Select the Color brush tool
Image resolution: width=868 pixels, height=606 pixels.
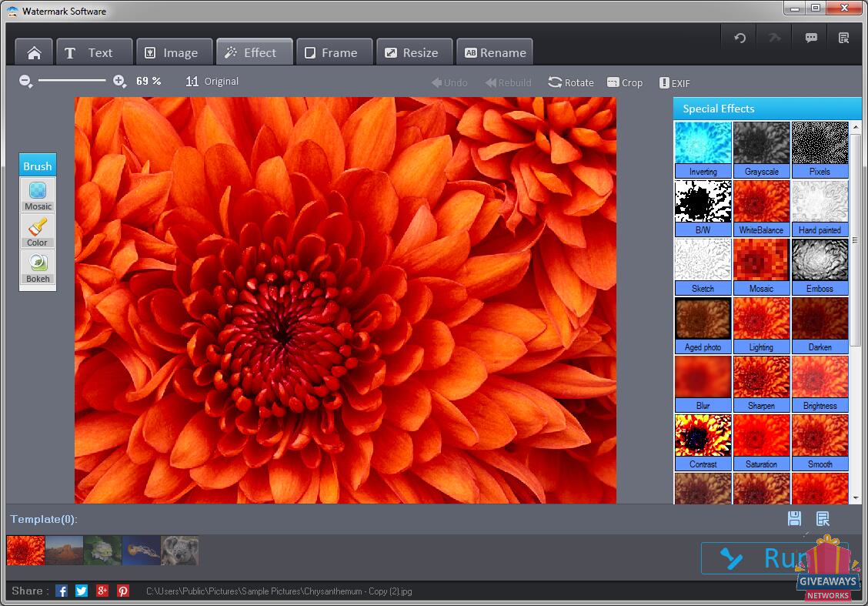pos(38,232)
